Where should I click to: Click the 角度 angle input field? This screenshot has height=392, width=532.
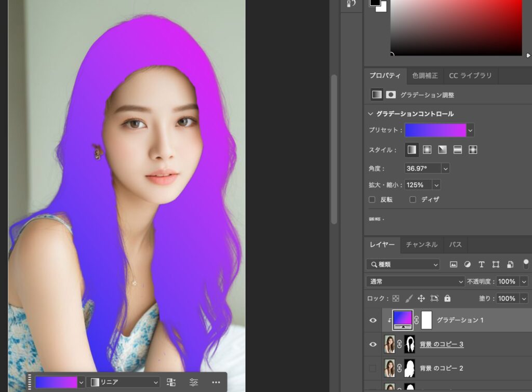click(x=422, y=168)
